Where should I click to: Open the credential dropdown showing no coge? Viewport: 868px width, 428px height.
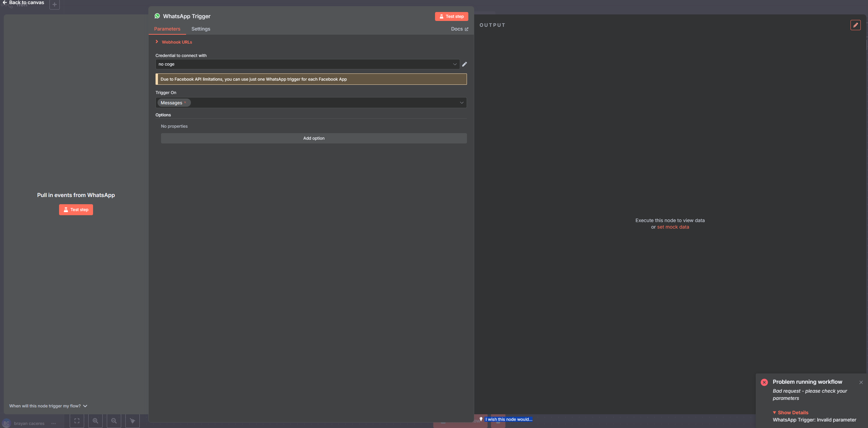click(x=307, y=64)
